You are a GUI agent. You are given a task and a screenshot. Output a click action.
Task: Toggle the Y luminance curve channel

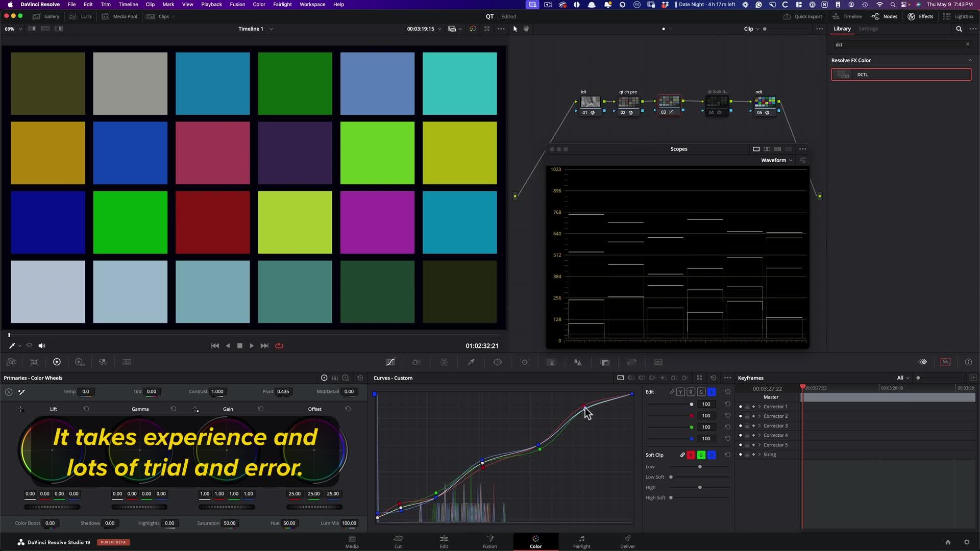coord(680,392)
